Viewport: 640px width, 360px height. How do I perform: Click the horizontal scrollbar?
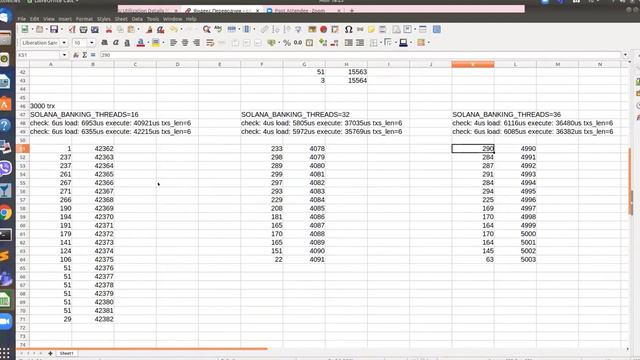click(142, 349)
